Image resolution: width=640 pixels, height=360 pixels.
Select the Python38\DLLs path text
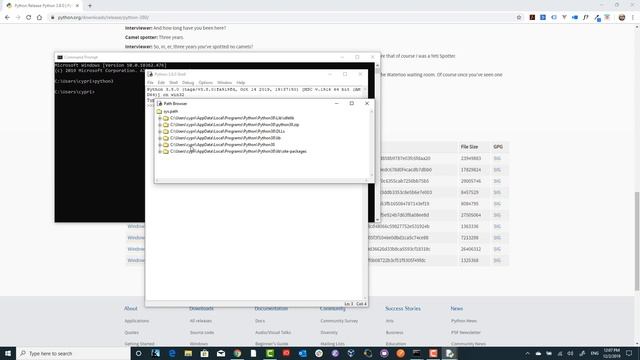point(227,131)
